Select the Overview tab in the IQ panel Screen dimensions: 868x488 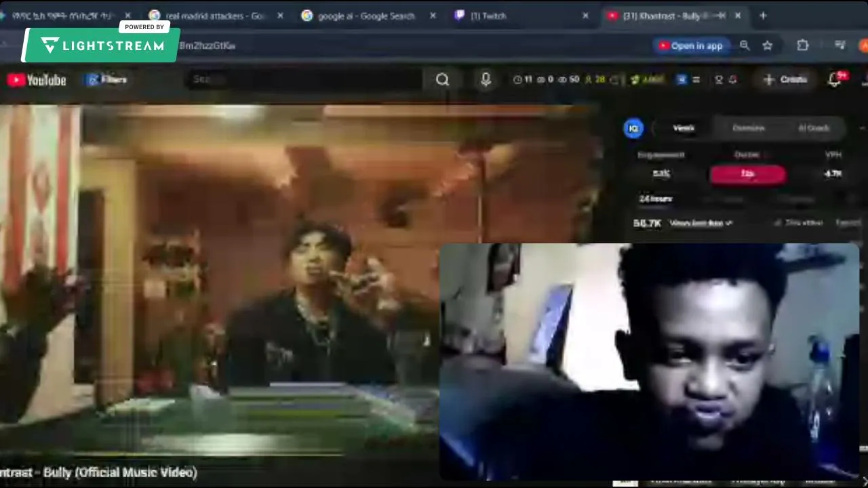(749, 128)
